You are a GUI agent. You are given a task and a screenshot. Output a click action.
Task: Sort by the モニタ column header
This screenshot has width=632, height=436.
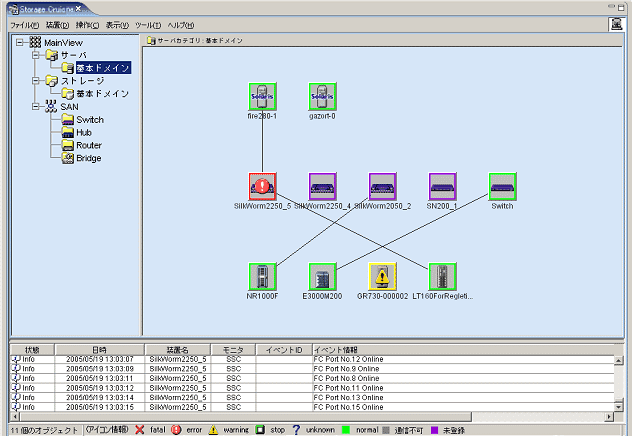[233, 350]
